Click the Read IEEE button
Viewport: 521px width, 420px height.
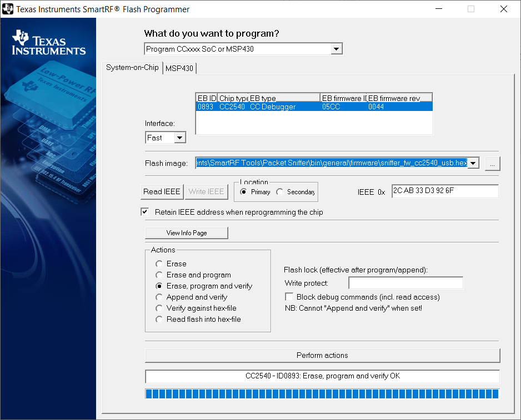click(162, 191)
